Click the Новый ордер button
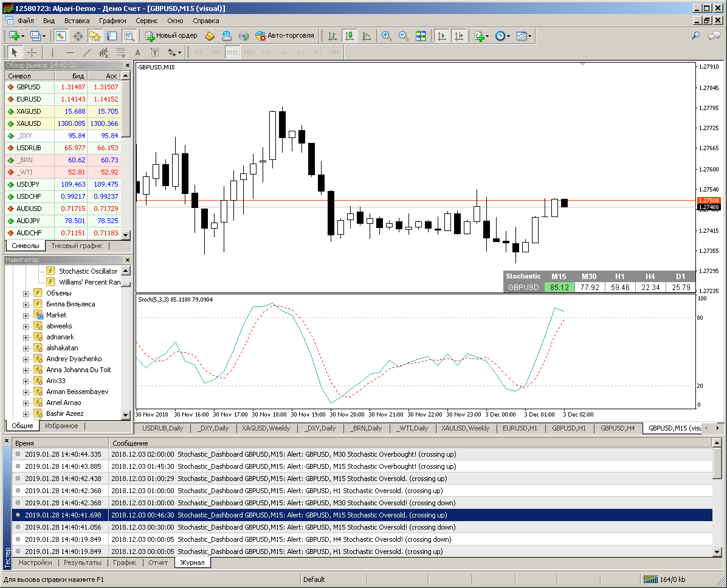The width and height of the screenshot is (727, 588). pyautogui.click(x=171, y=36)
